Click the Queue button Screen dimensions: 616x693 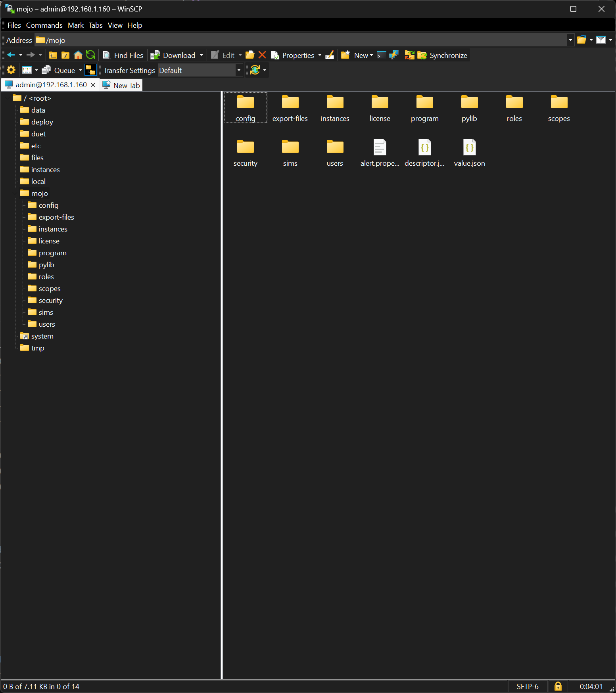pyautogui.click(x=59, y=70)
